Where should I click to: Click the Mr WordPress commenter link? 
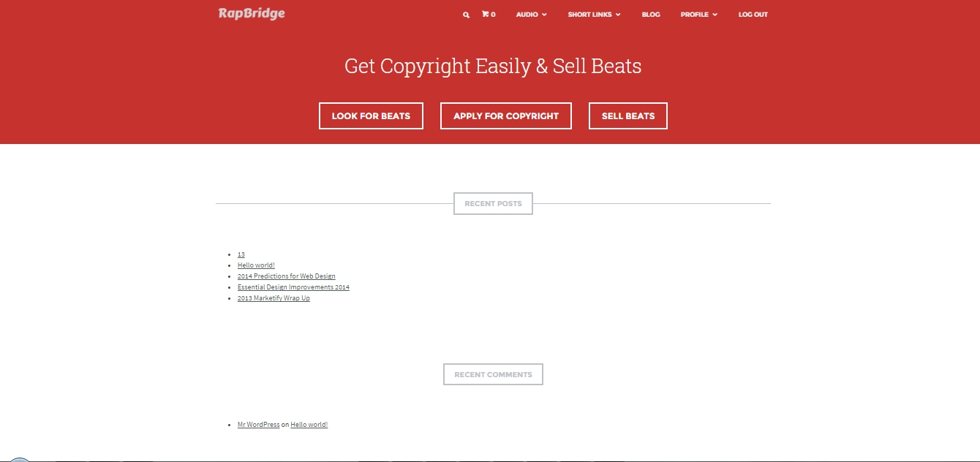(258, 425)
